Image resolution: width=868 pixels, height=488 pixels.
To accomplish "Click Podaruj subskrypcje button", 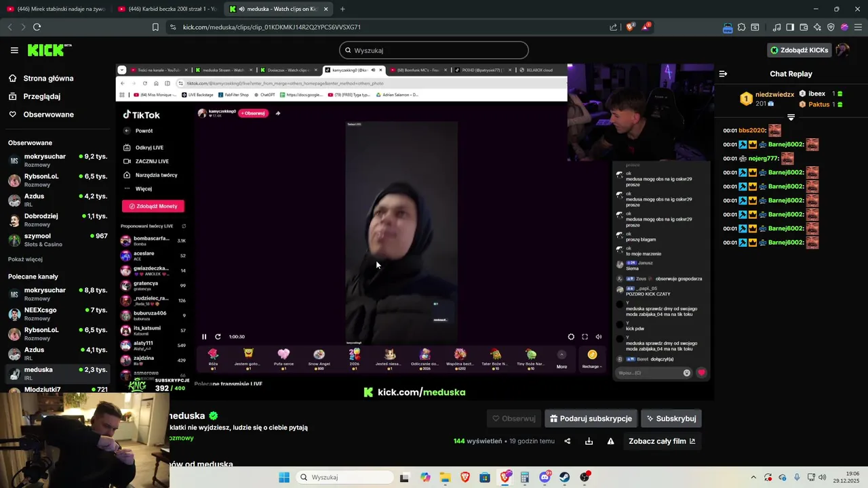I will (591, 419).
